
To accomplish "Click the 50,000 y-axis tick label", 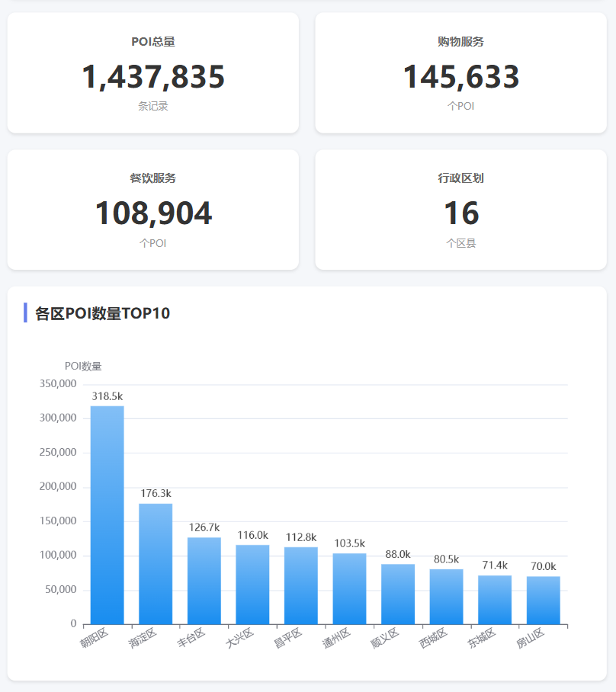I will click(x=60, y=590).
